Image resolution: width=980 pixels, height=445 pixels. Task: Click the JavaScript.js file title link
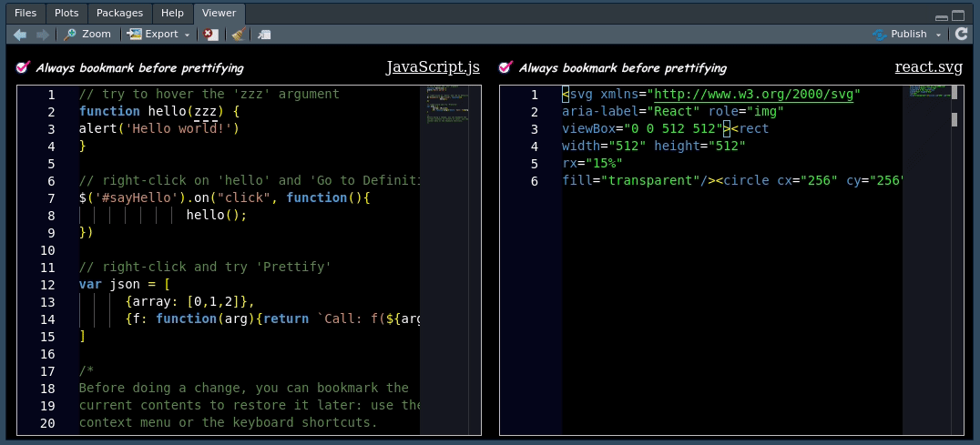(x=433, y=67)
